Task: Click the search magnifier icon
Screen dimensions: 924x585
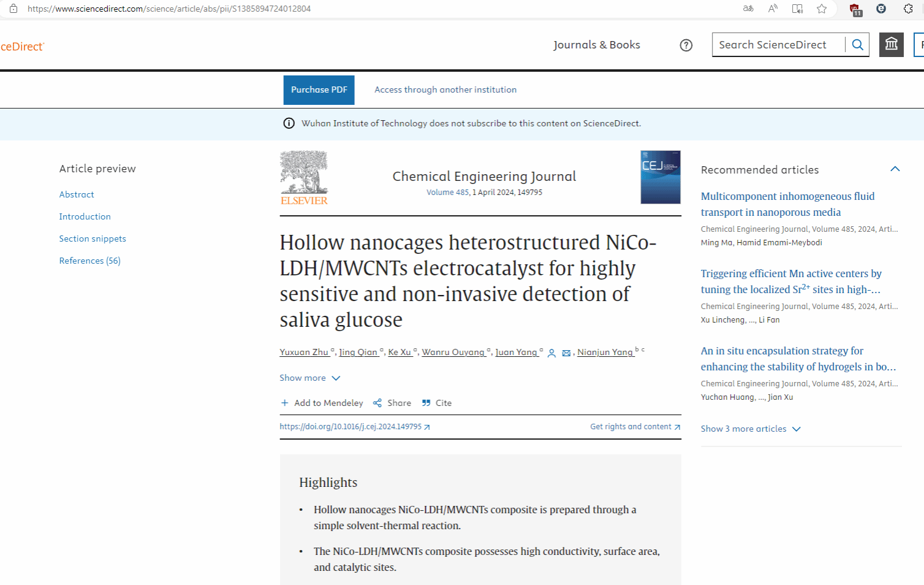Action: [857, 45]
